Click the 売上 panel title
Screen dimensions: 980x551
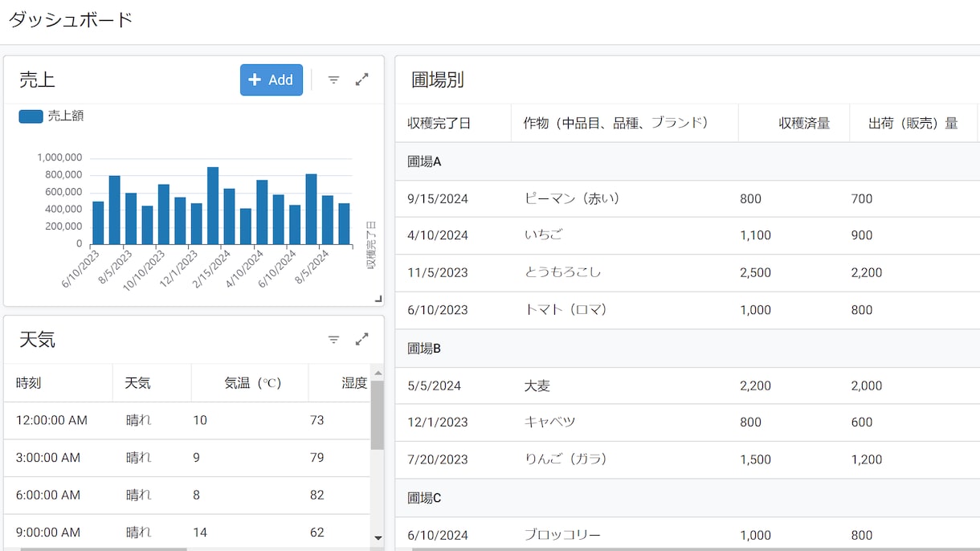point(37,80)
